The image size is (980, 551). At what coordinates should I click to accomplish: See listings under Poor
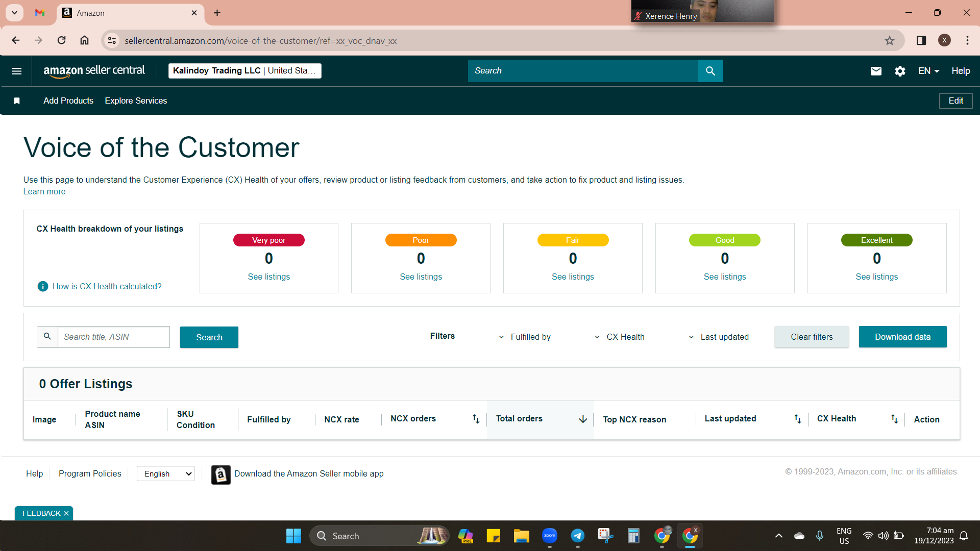point(421,277)
